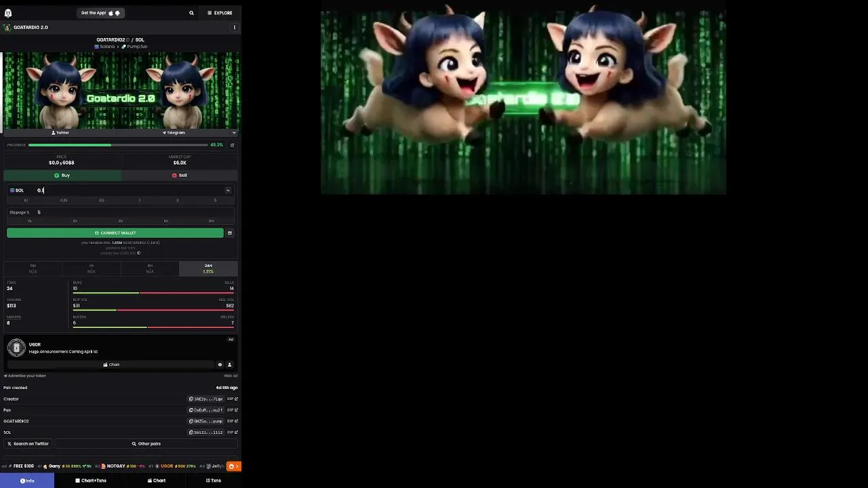
Task: Click the Hide ad link
Action: (x=231, y=375)
